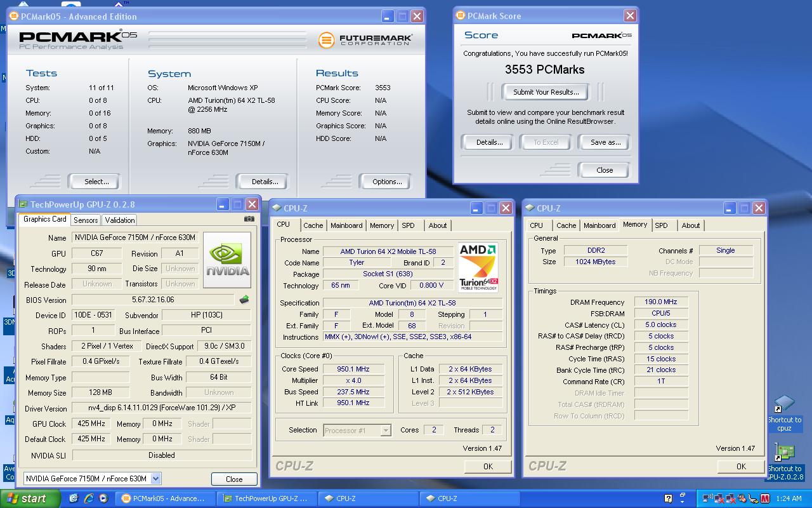Open the GPU-Z graphics card selector dropdown
Viewport: 812px width, 508px height.
coord(156,478)
